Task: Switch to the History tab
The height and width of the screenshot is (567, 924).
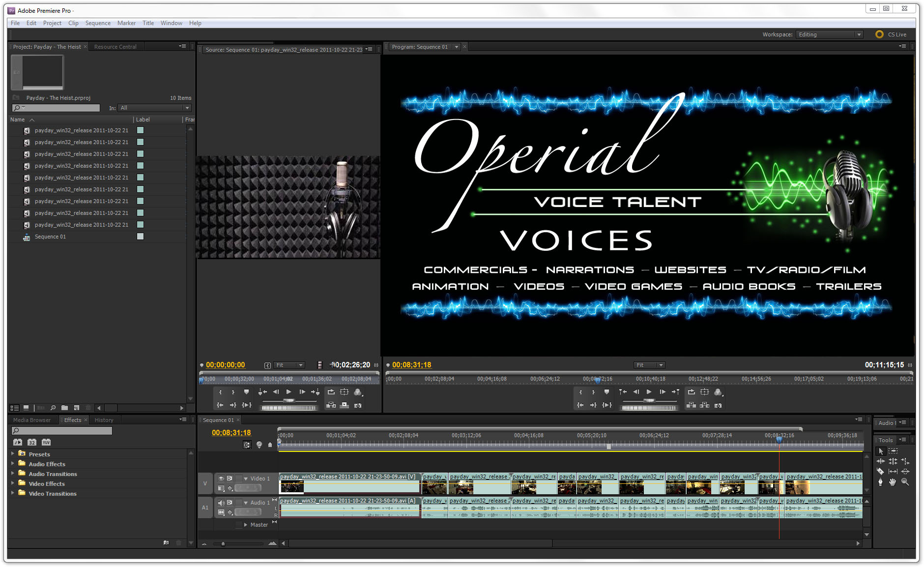Action: click(x=104, y=420)
